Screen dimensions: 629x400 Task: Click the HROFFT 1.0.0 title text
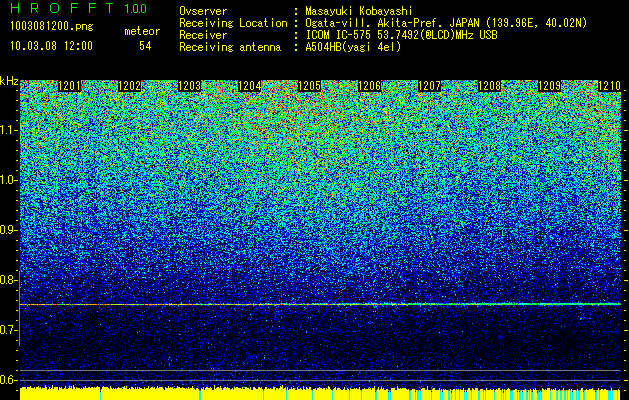coord(79,8)
